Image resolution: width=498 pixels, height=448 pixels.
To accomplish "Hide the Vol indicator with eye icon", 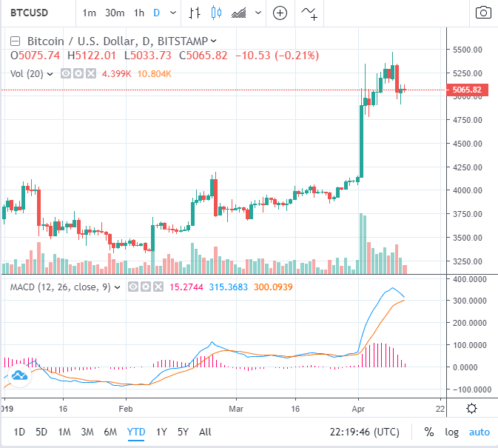I will (65, 73).
